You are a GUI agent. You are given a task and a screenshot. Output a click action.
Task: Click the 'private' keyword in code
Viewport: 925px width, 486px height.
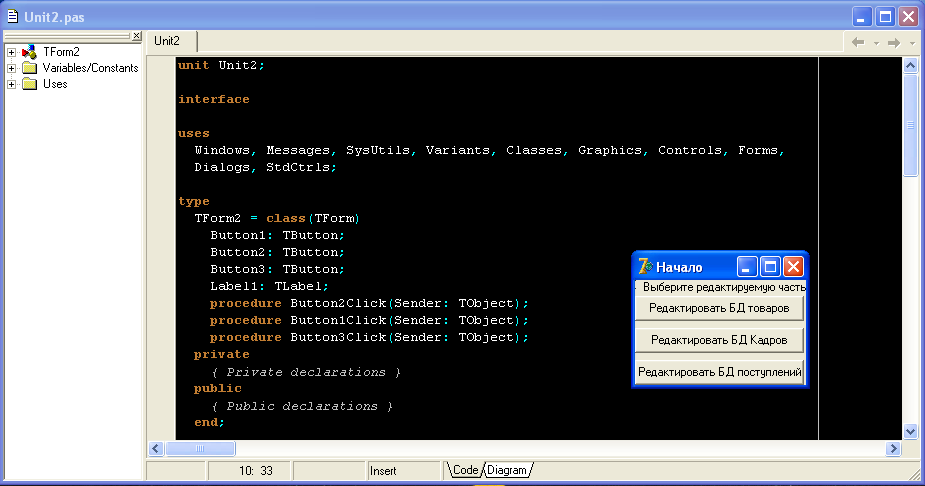(x=222, y=354)
